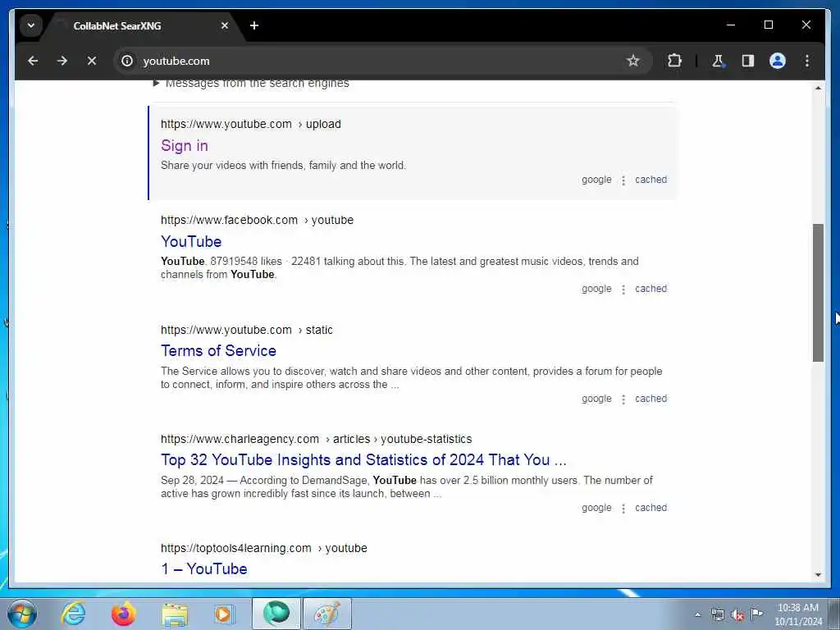This screenshot has height=630, width=840.
Task: Click the vertical scrollbar thumb
Action: pyautogui.click(x=818, y=293)
